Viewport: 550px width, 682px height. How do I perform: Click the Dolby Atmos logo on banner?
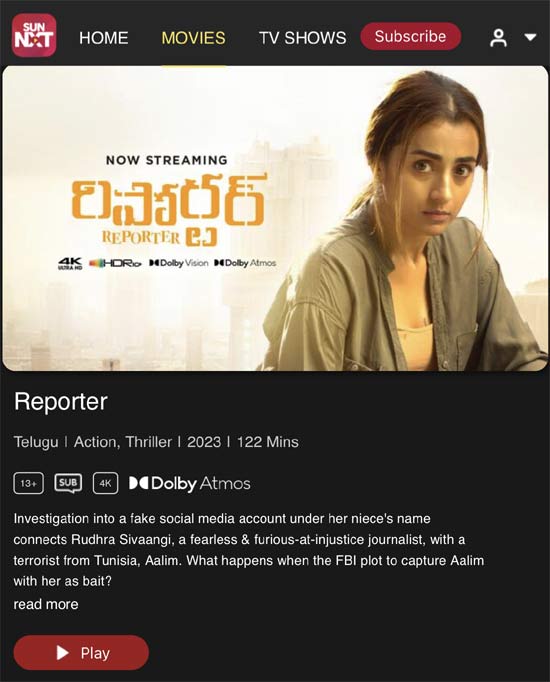pyautogui.click(x=245, y=263)
